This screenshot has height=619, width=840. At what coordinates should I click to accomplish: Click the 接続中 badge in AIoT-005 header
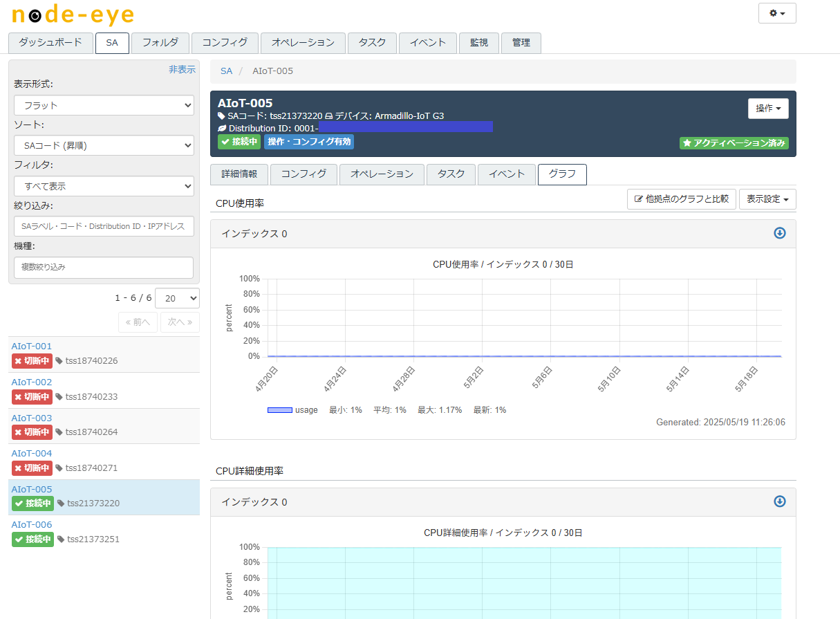pos(239,142)
